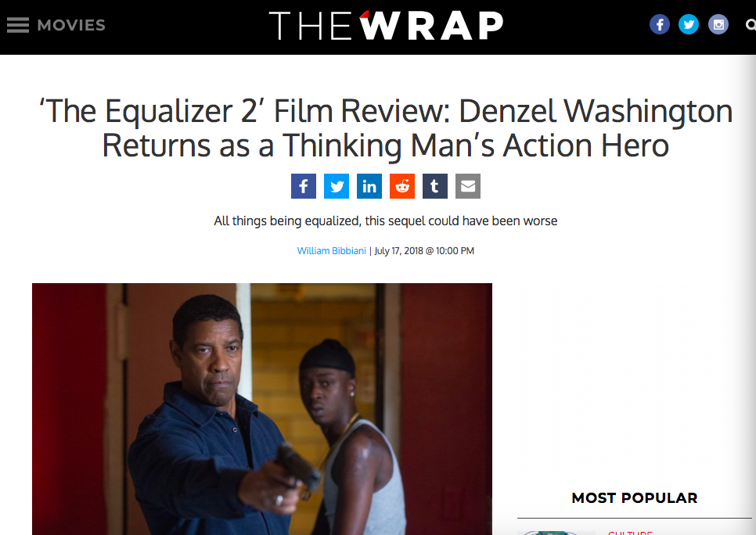Visit TheWrap Twitter page in header
The width and height of the screenshot is (756, 535).
pyautogui.click(x=689, y=24)
